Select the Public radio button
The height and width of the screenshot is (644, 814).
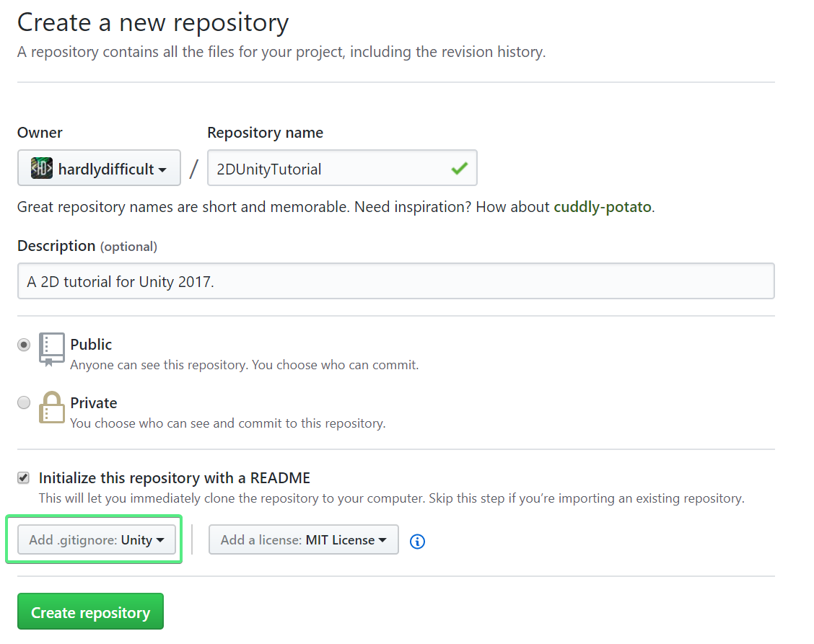24,345
